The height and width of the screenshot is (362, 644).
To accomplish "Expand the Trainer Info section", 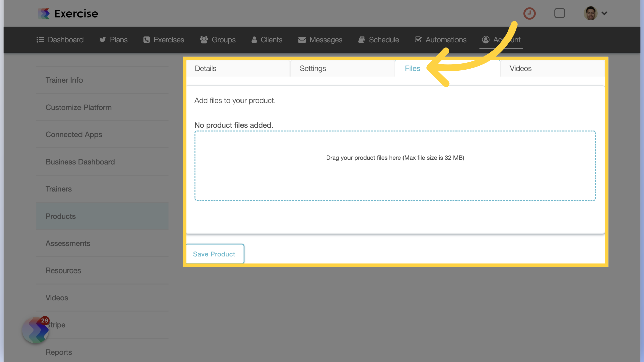I will 64,80.
